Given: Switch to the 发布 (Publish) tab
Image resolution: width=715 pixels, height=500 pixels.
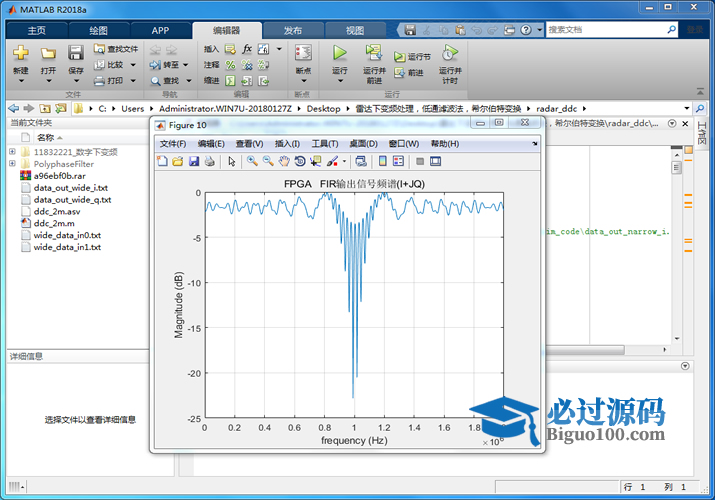Looking at the screenshot, I should (293, 31).
